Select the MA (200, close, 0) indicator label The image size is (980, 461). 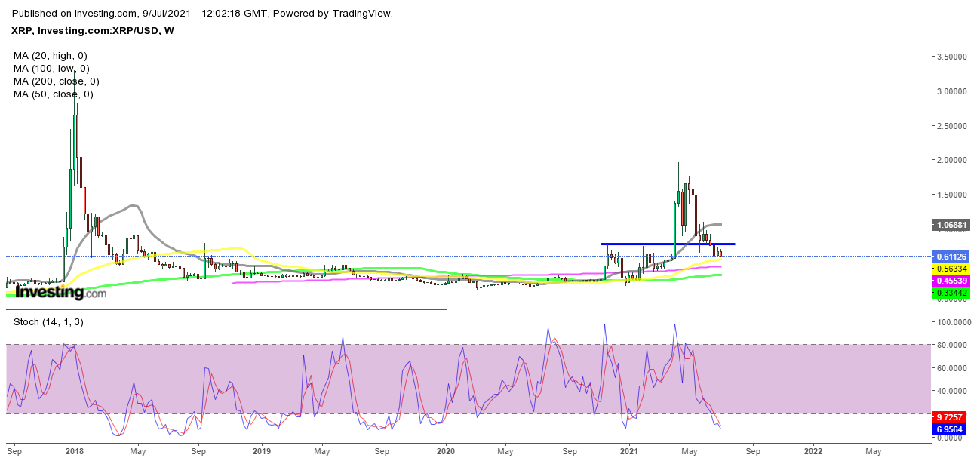point(57,81)
